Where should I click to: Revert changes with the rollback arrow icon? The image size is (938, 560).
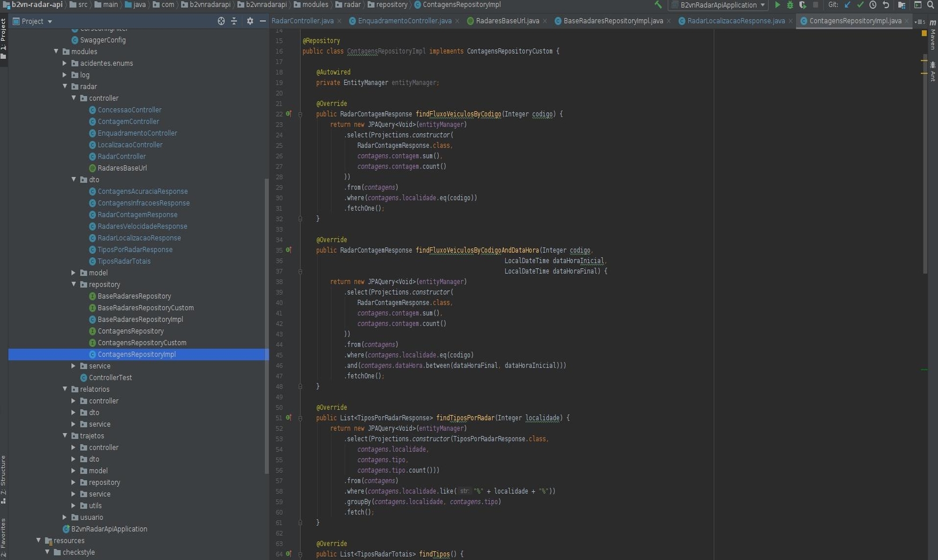[x=886, y=5]
